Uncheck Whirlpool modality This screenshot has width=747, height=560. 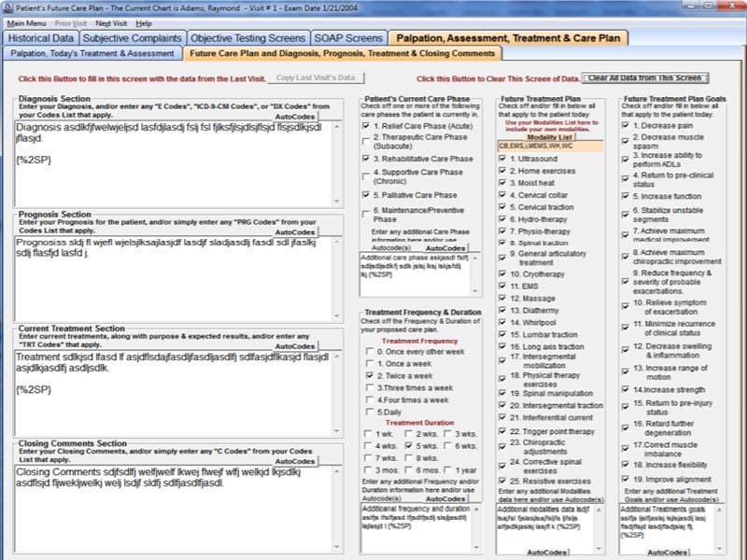[x=502, y=322]
